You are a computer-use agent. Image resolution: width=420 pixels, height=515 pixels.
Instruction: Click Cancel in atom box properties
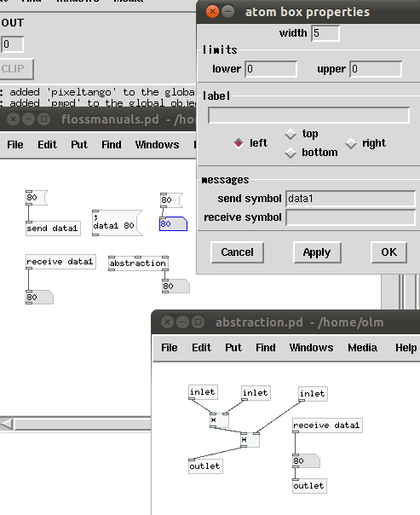[x=237, y=252]
